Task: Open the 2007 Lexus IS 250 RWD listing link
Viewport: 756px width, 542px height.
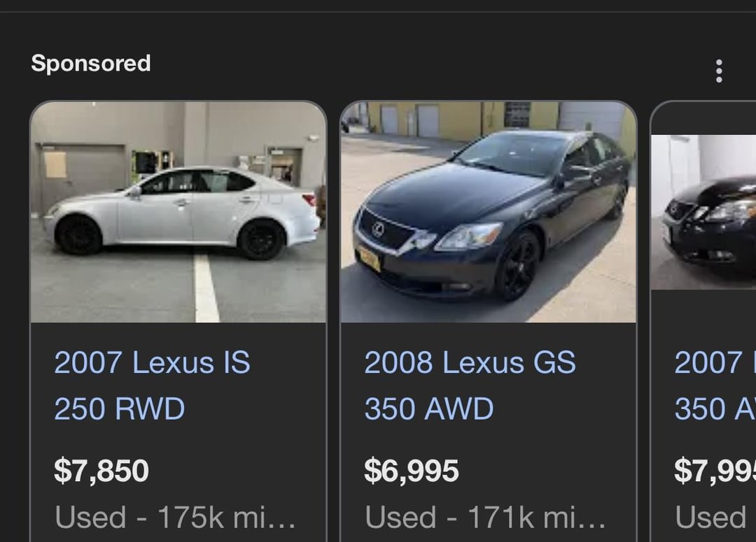Action: pos(153,385)
